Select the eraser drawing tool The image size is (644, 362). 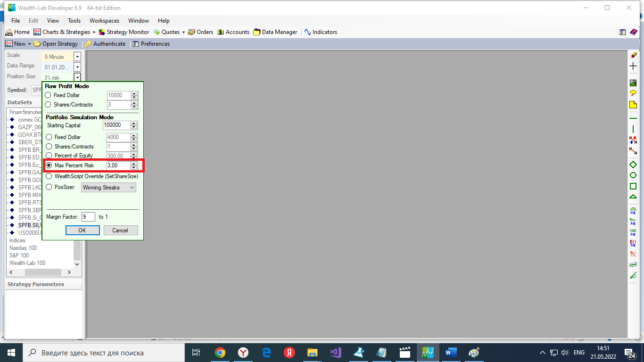click(x=633, y=55)
